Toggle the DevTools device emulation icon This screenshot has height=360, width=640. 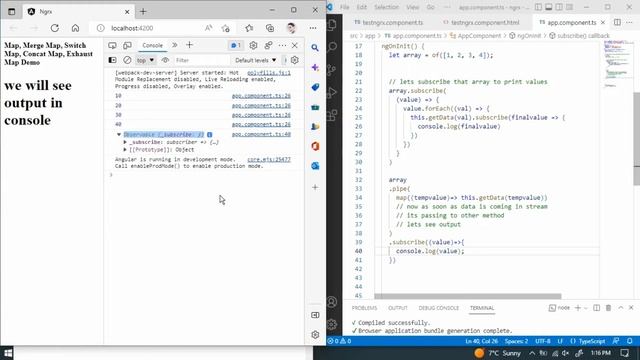click(127, 45)
